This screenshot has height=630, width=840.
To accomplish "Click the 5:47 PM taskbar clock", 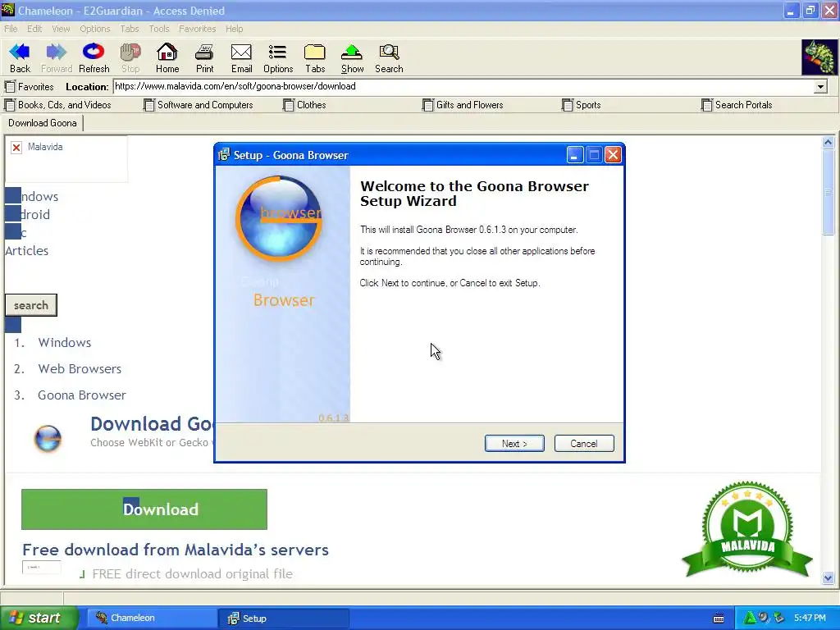I will pyautogui.click(x=810, y=619).
